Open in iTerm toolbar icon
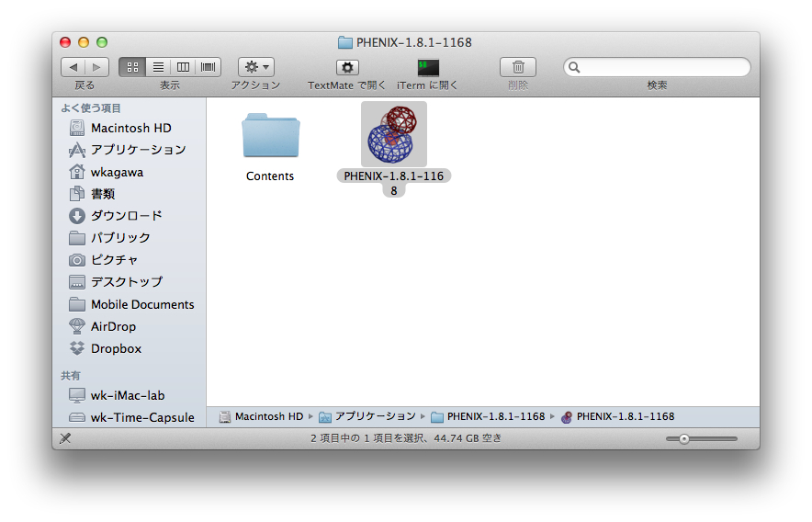 (428, 67)
